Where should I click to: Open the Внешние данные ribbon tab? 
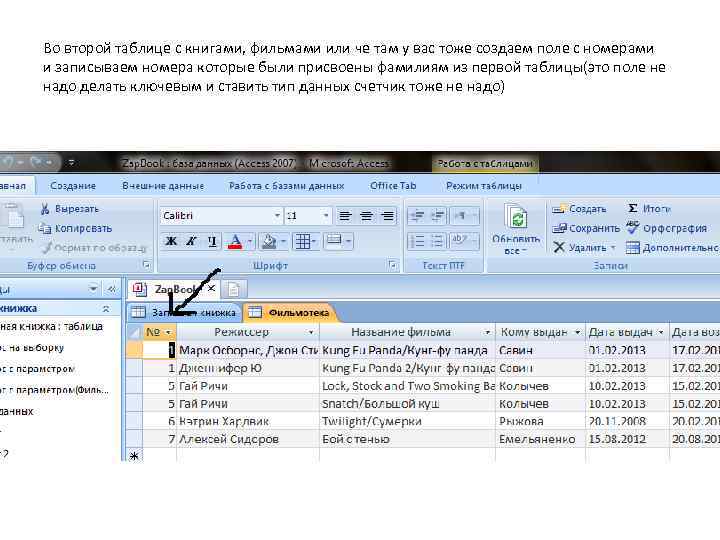point(163,186)
